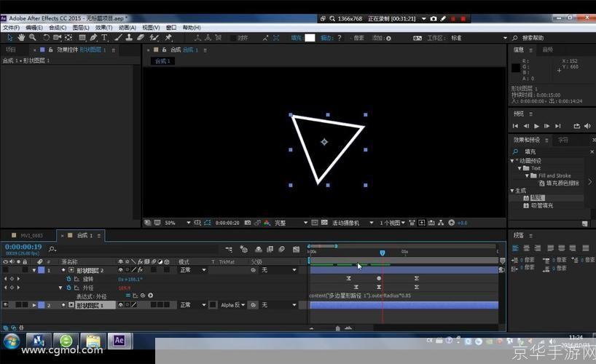Select the Rectangle shape tool
The width and height of the screenshot is (596, 364).
[82, 37]
